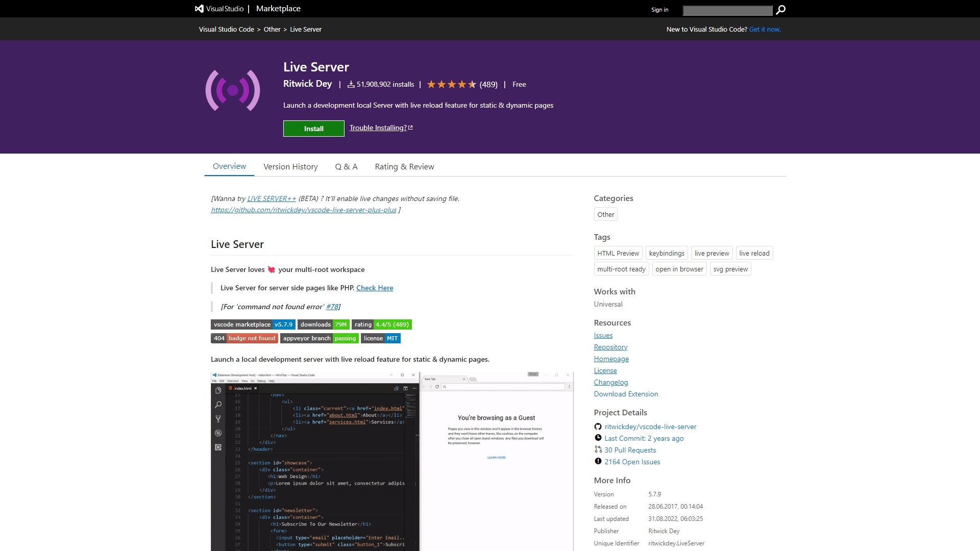This screenshot has width=980, height=551.
Task: Click the Live Server extension logo
Action: point(233,90)
